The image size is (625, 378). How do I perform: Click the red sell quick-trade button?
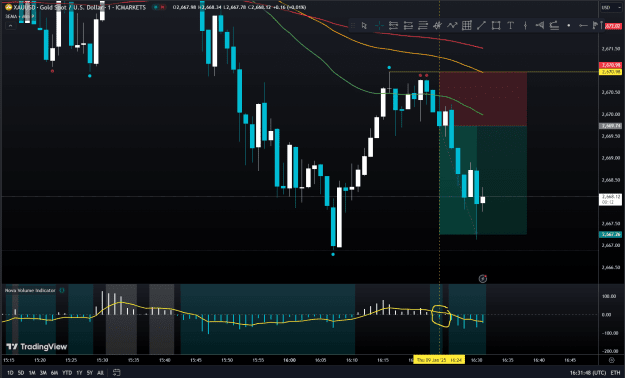point(163,7)
